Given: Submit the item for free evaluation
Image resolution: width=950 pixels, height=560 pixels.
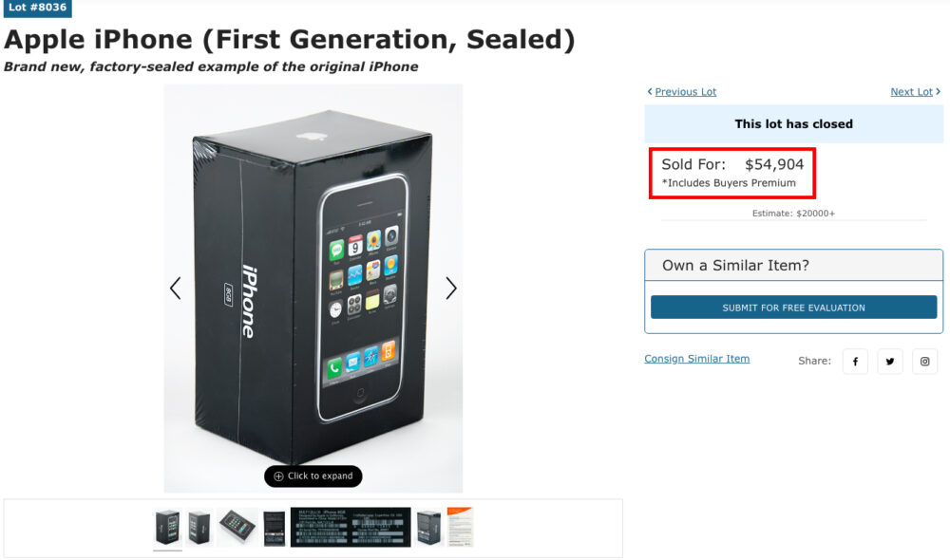Looking at the screenshot, I should (793, 308).
